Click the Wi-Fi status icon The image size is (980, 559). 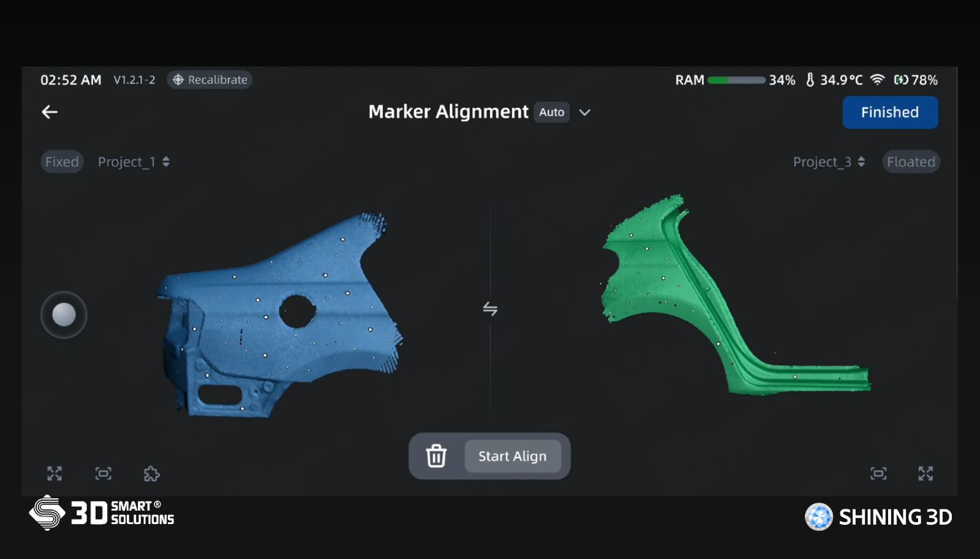coord(877,80)
